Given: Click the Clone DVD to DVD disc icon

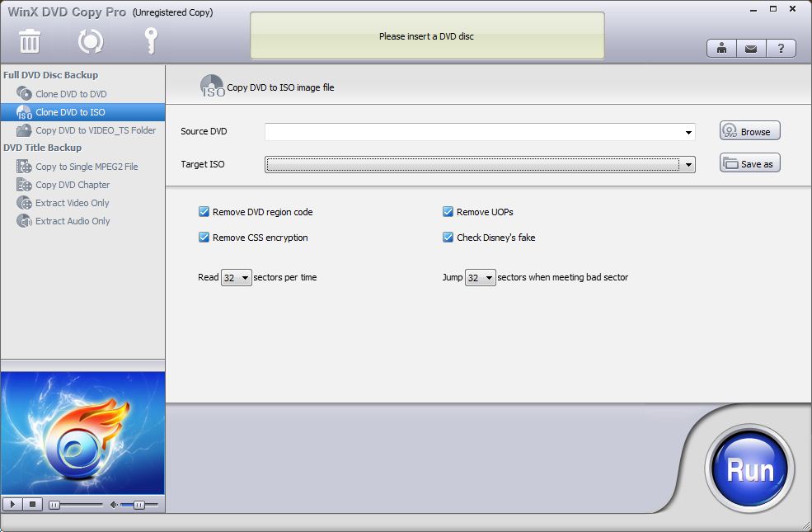Looking at the screenshot, I should point(24,93).
